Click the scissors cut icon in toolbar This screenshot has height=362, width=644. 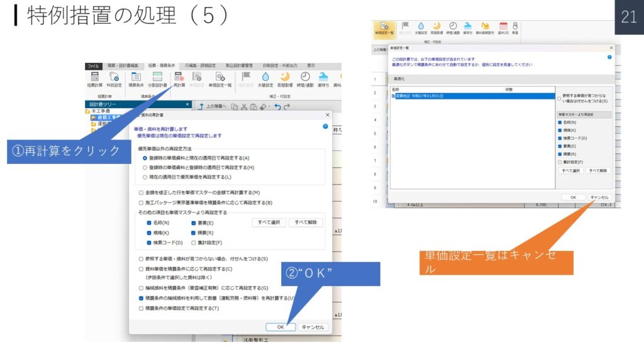244,107
